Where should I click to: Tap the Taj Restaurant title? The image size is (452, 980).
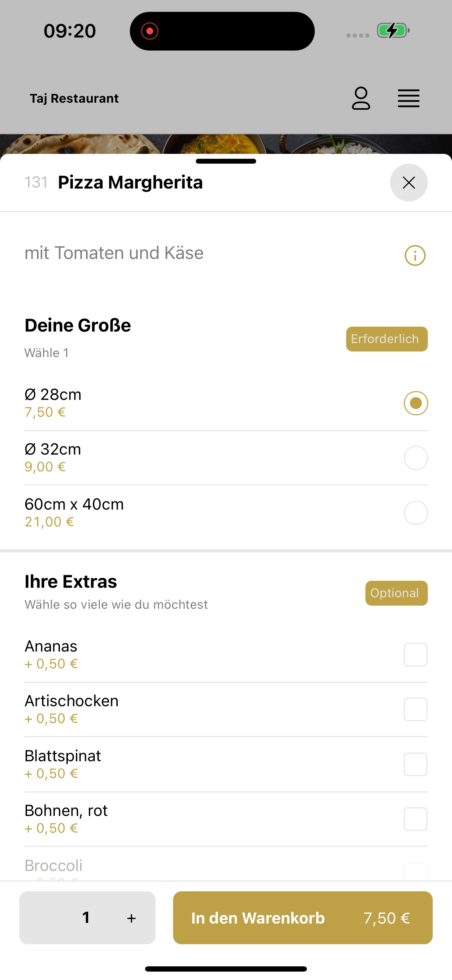[x=74, y=98]
